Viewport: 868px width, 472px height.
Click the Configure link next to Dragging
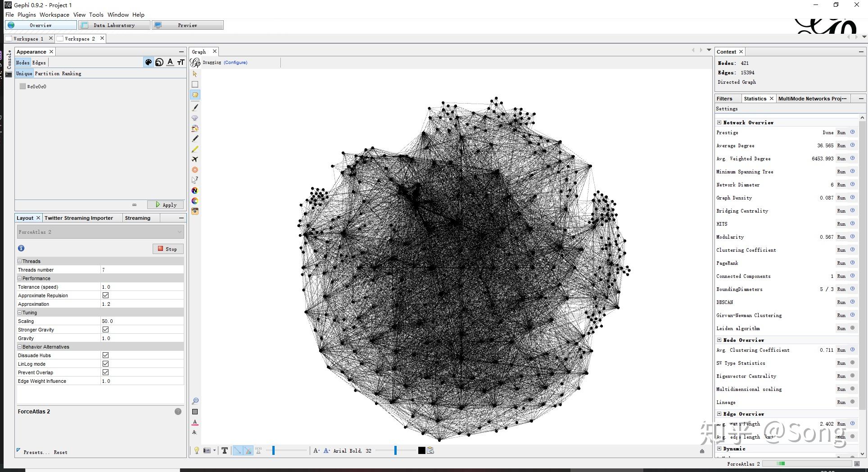pos(235,63)
